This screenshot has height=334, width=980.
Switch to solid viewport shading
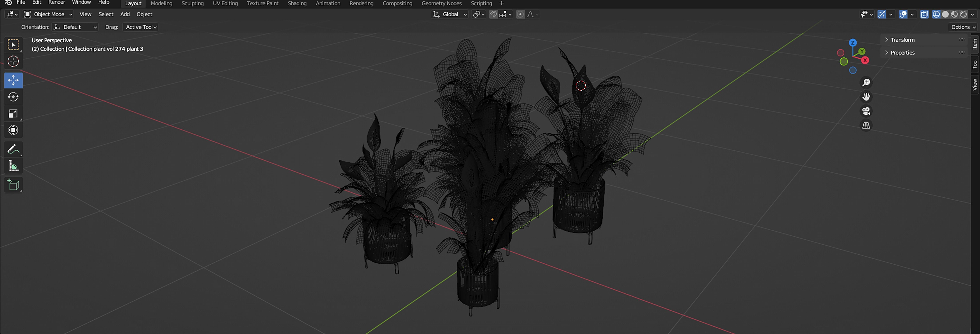(x=945, y=14)
